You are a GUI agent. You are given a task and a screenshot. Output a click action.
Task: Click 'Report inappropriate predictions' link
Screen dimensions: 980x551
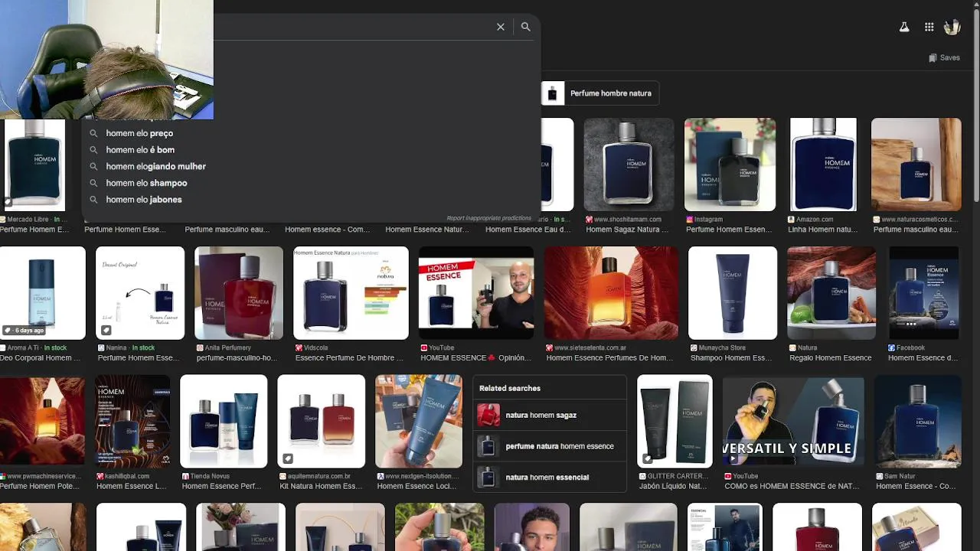pos(488,218)
